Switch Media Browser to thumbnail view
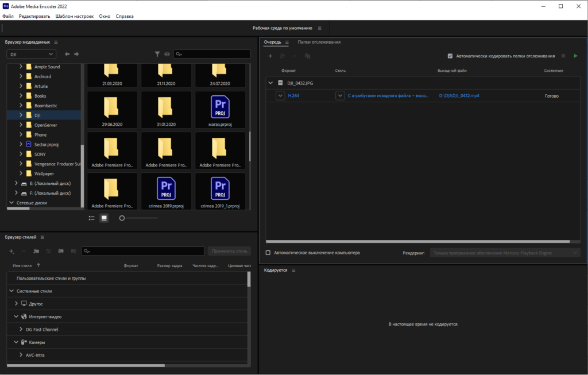Image resolution: width=588 pixels, height=375 pixels. point(105,218)
